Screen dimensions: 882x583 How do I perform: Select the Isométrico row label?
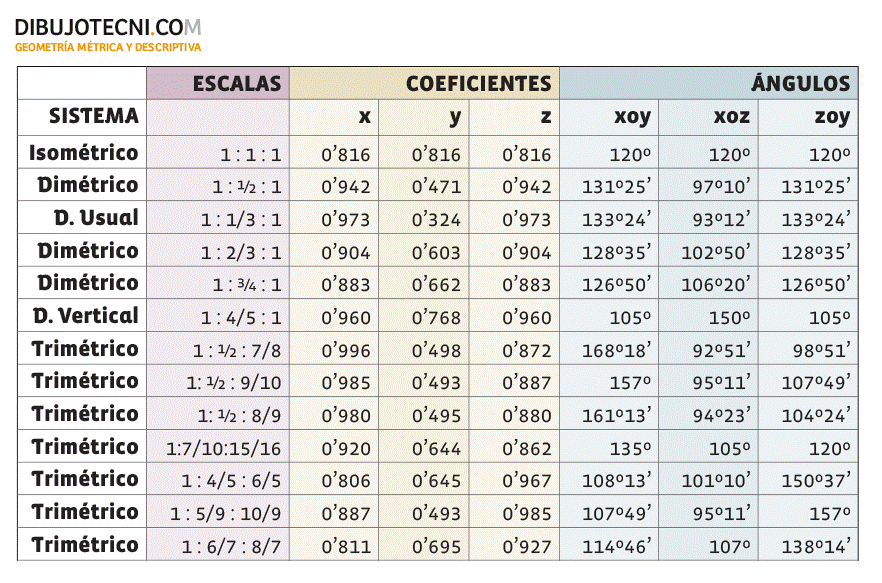(84, 154)
